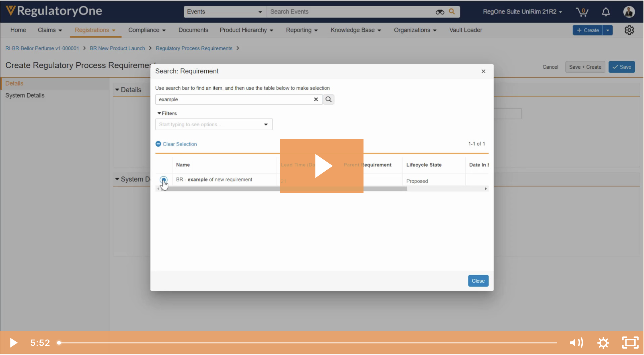Run the requirement search magnifying glass
The height and width of the screenshot is (355, 644).
(x=328, y=99)
